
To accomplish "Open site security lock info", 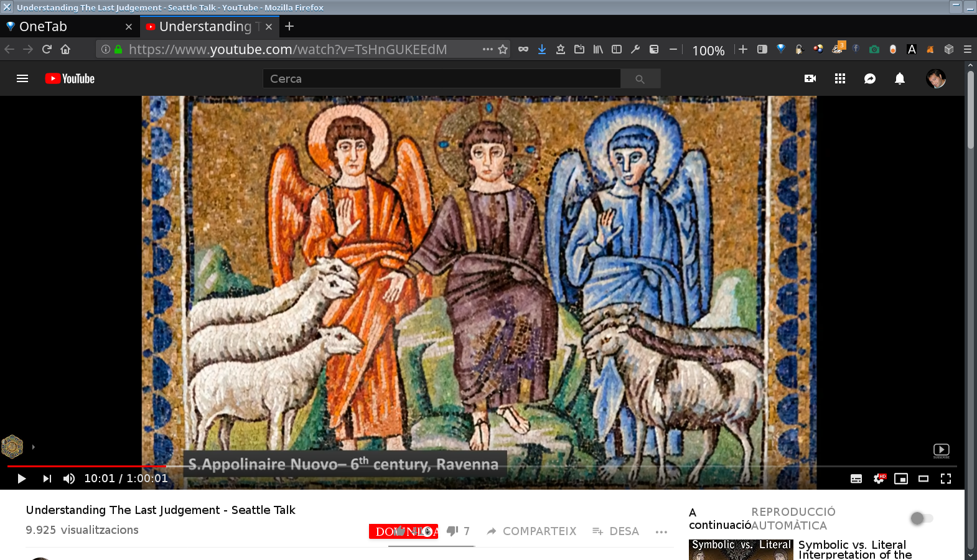I will (118, 49).
